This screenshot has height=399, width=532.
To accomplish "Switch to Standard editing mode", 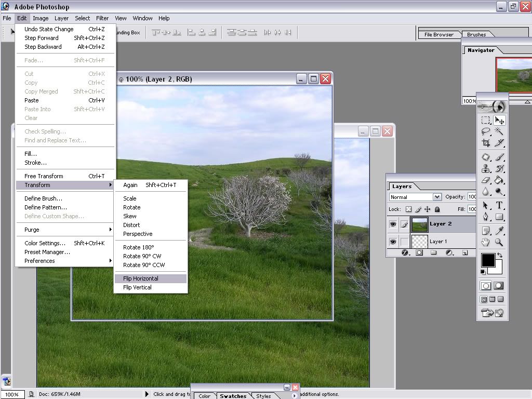I will (x=486, y=286).
